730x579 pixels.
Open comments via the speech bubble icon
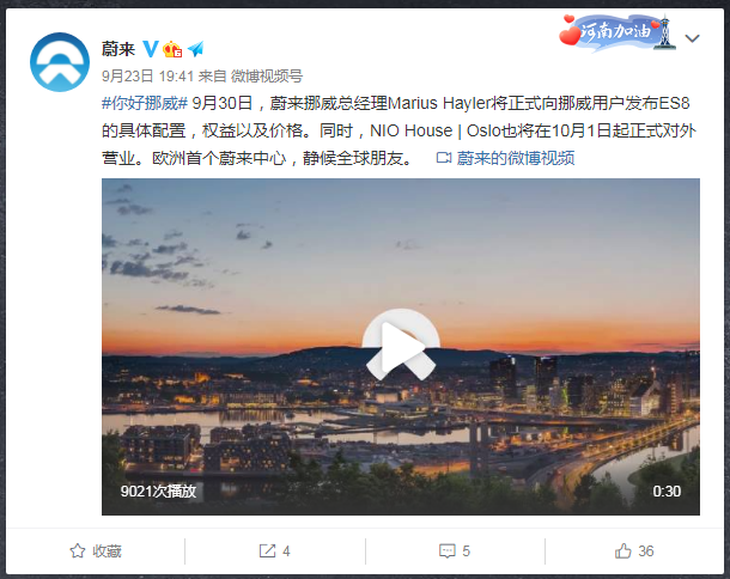pyautogui.click(x=447, y=551)
